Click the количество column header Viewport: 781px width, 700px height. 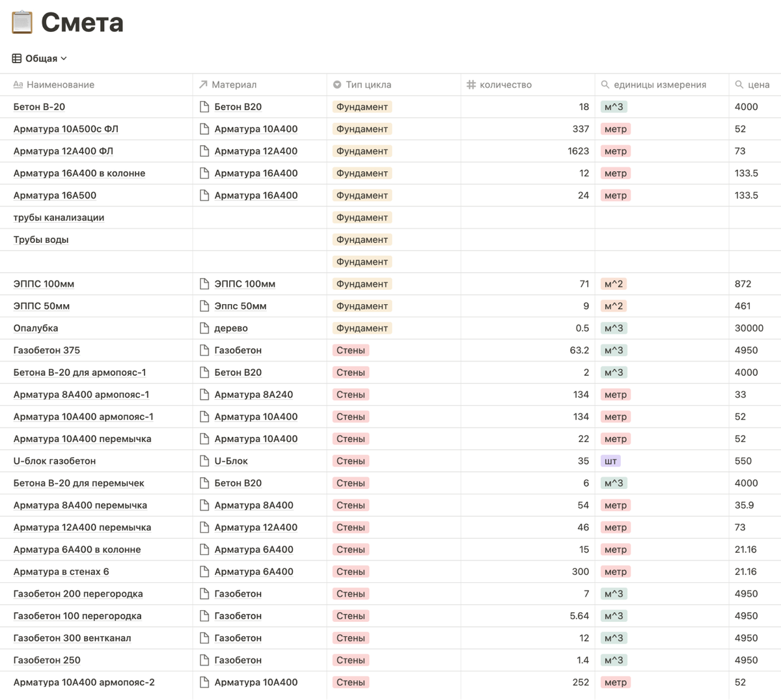(499, 85)
